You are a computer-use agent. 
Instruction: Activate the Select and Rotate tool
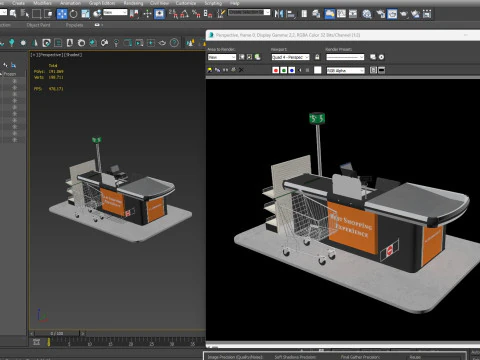coord(73,14)
